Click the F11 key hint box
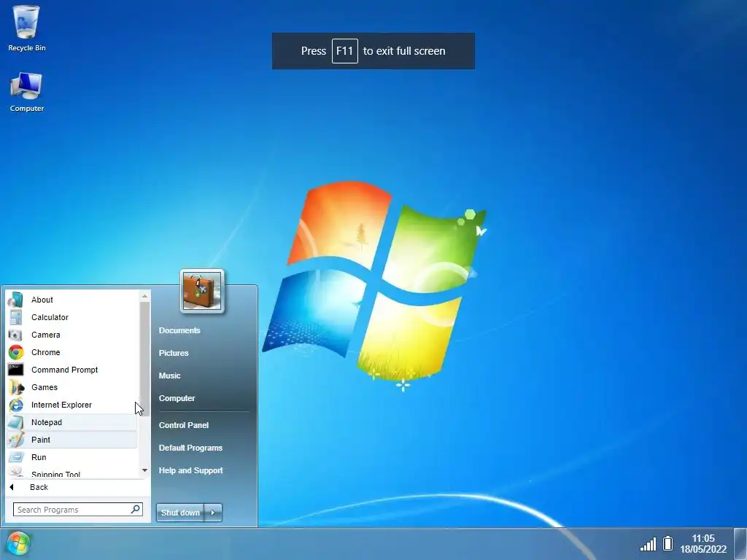Viewport: 747px width, 560px height. 345,51
